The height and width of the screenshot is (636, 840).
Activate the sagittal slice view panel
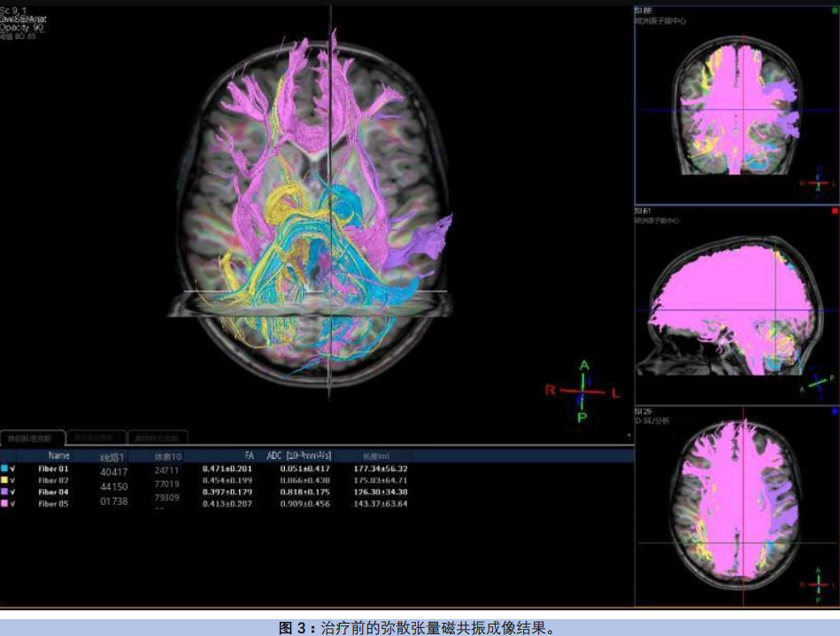point(736,306)
